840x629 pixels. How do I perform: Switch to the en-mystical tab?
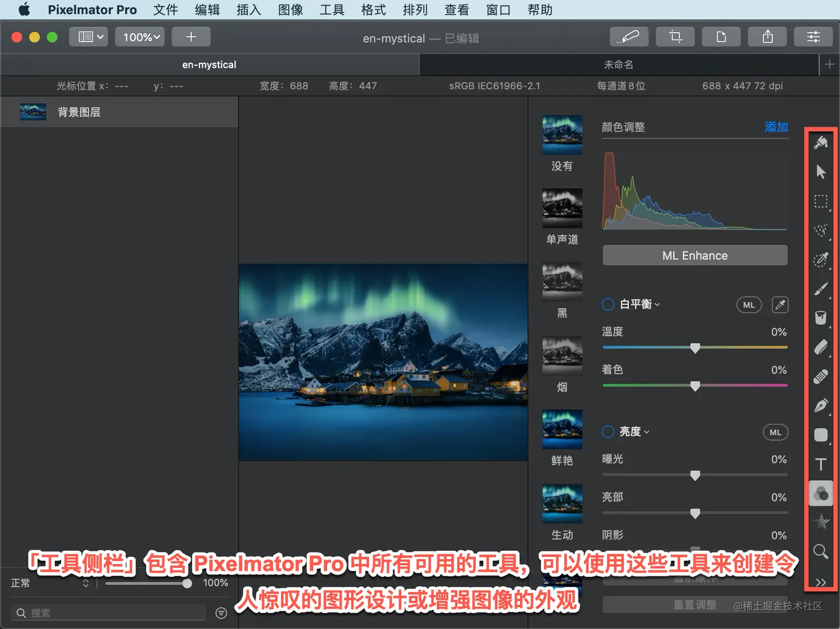[x=209, y=64]
